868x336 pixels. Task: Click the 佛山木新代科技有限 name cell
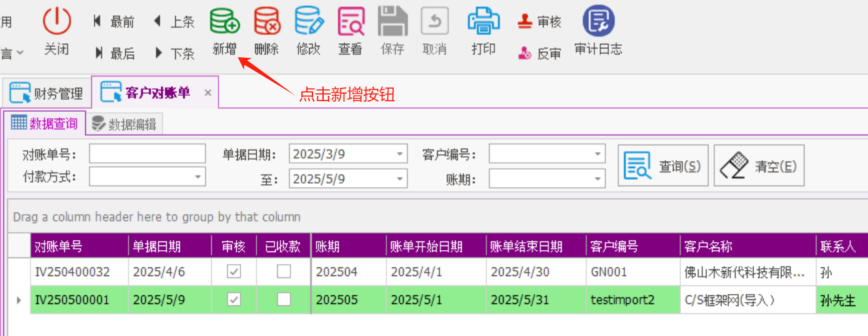coord(748,272)
